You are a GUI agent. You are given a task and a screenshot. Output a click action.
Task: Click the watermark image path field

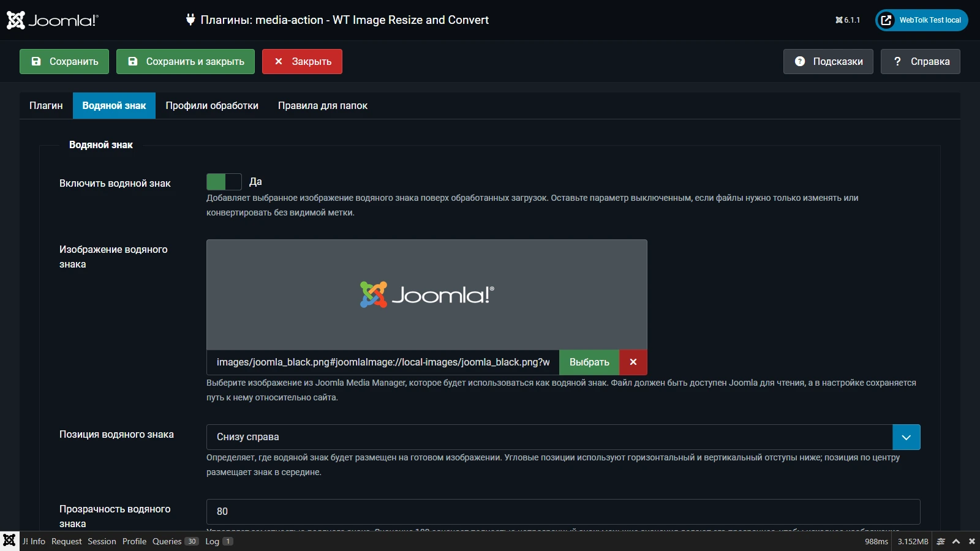383,362
